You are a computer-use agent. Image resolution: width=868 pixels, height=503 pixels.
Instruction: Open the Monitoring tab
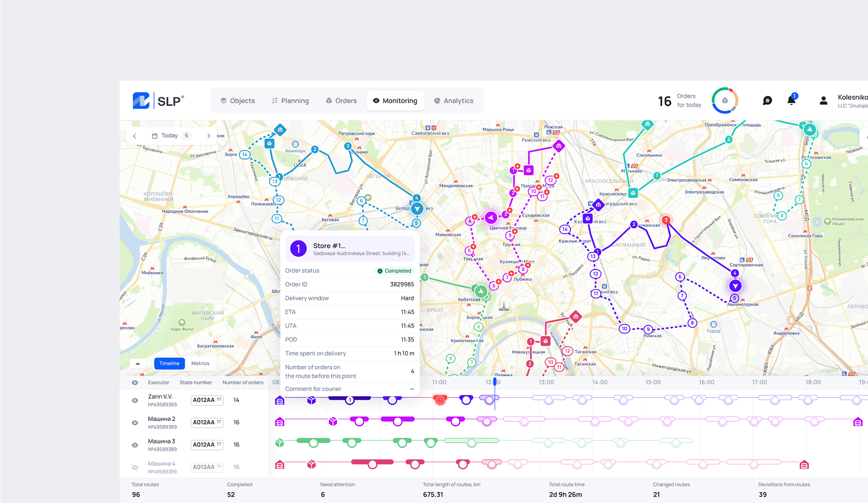click(x=396, y=100)
